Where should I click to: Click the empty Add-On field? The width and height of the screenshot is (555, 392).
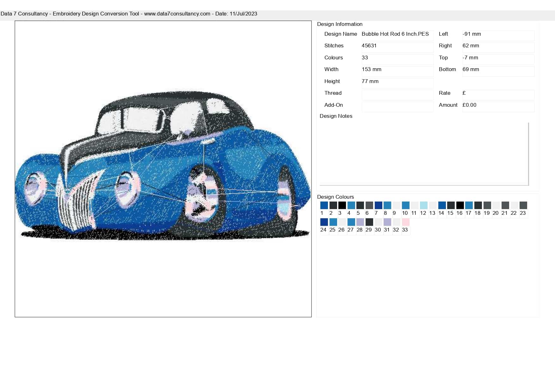pos(398,107)
